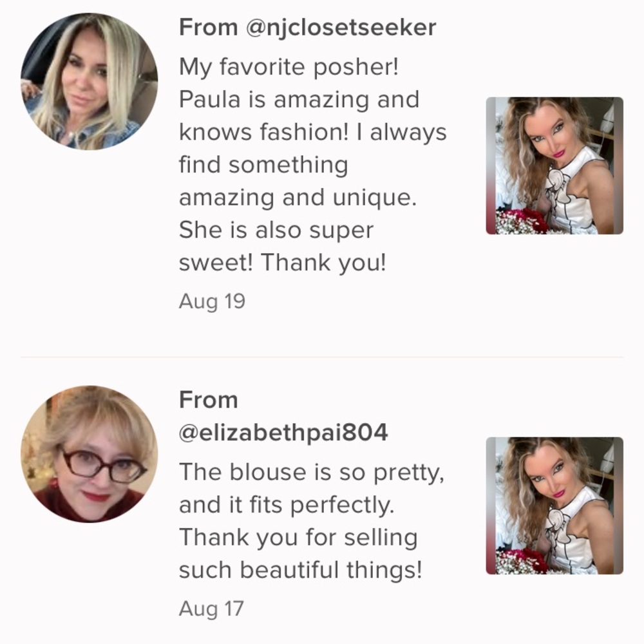Tap the "sweet! Thank you!" line
Image resolution: width=644 pixels, height=644 pixels.
tap(282, 263)
